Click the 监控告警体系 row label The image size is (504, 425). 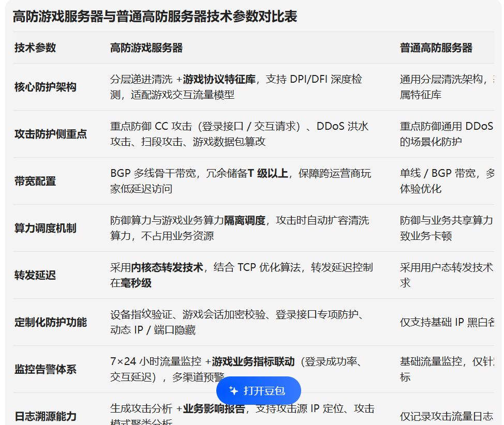46,369
